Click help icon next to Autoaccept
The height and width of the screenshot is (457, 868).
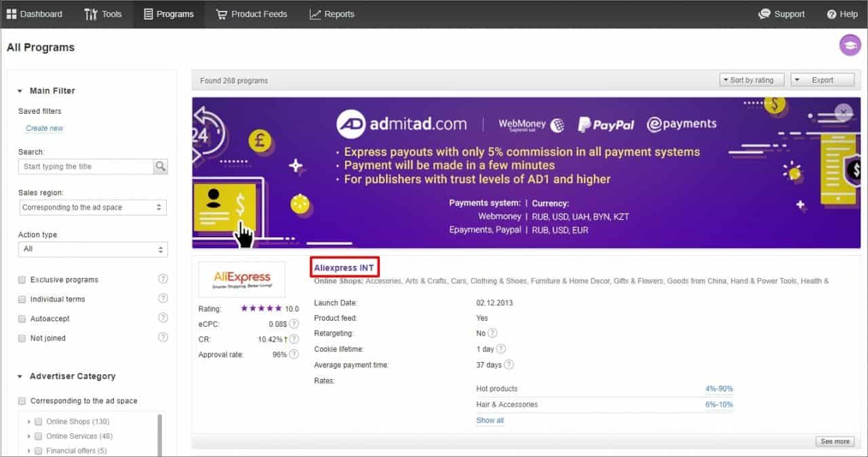[163, 318]
